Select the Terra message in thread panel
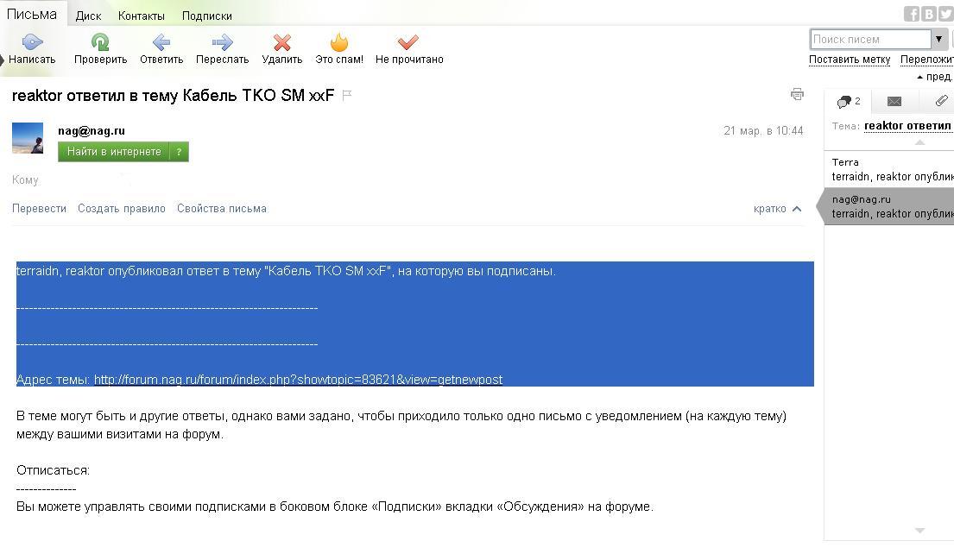Image resolution: width=954 pixels, height=560 pixels. tap(889, 170)
